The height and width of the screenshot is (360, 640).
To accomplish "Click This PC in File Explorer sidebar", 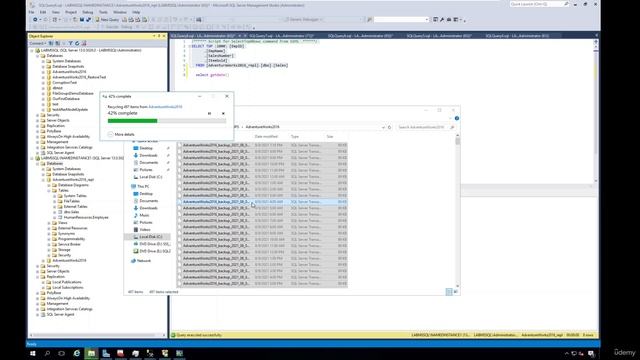I will coord(143,186).
